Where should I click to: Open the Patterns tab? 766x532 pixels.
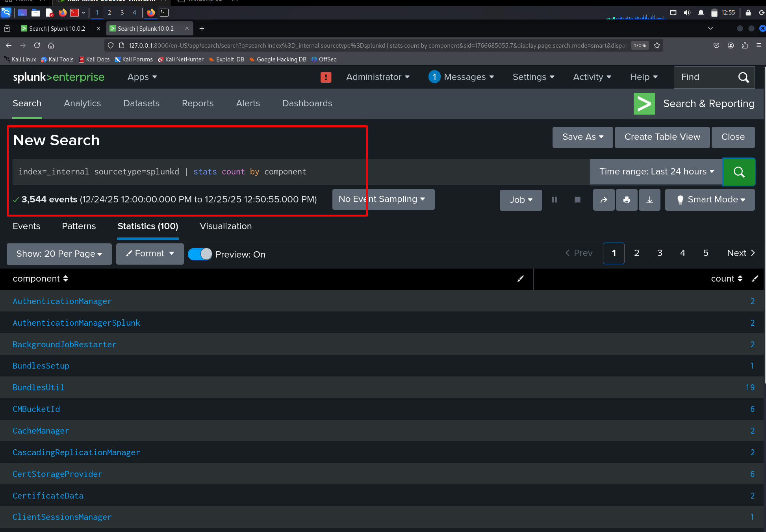(79, 226)
